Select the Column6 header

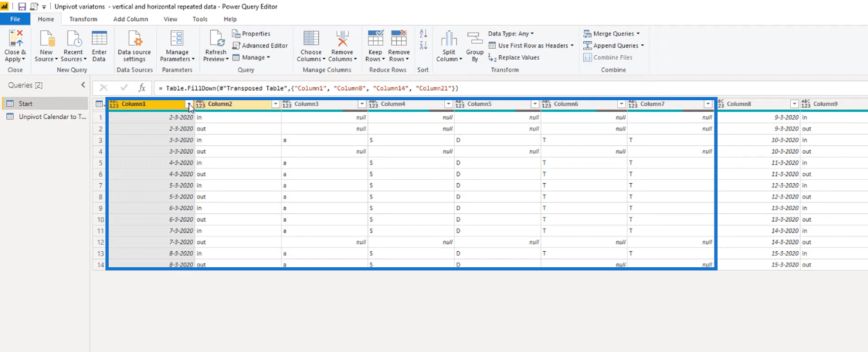click(584, 104)
